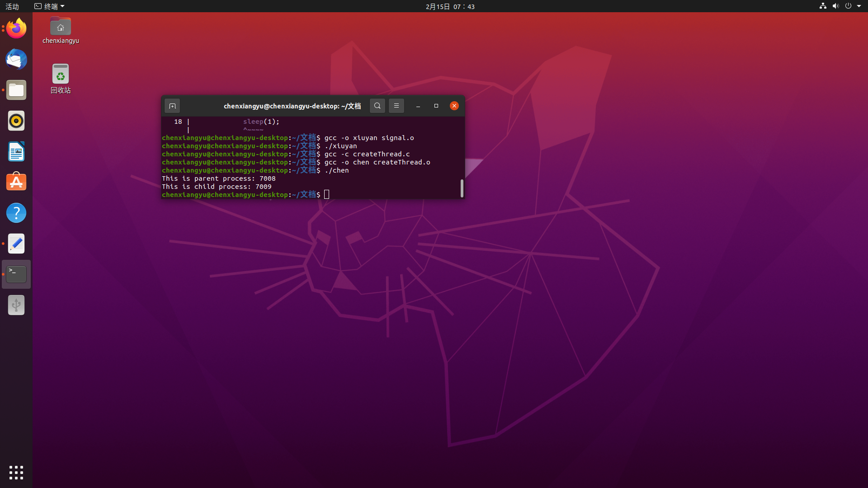Click 'gcc -c createThread.c' command
Screen dimensions: 868x488
367,154
